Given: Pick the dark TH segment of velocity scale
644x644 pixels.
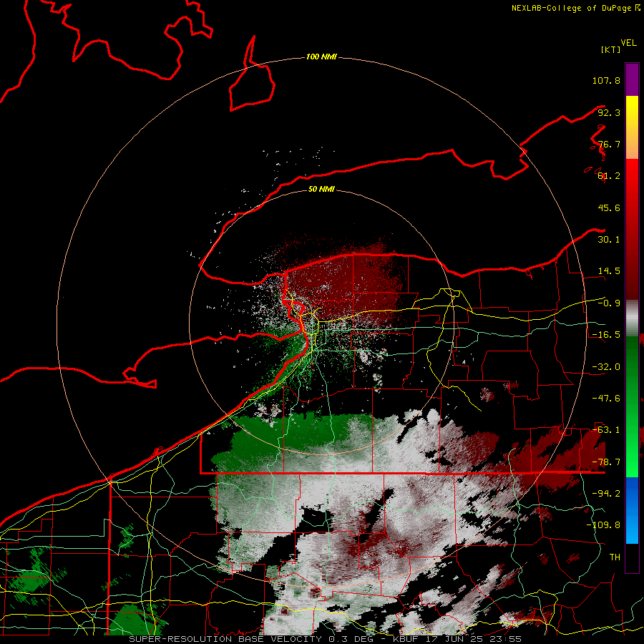Looking at the screenshot, I should tap(632, 558).
